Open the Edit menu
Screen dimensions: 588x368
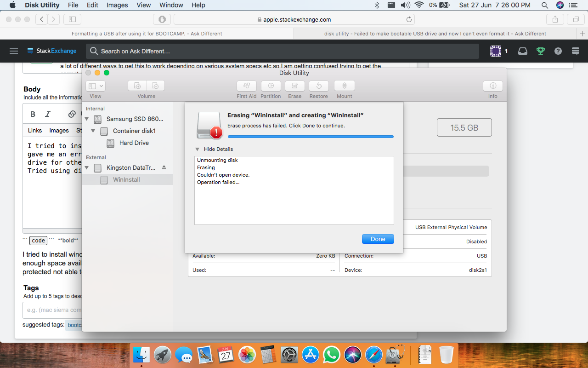[x=92, y=5]
